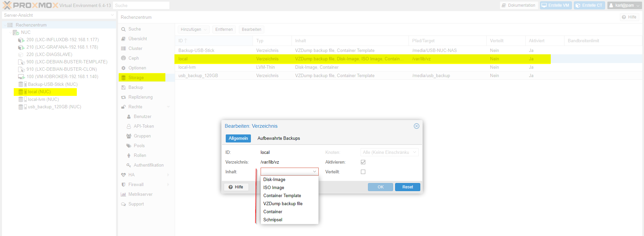Collapse the Rechenzentrum tree node
The image size is (644, 236).
[x=5, y=25]
